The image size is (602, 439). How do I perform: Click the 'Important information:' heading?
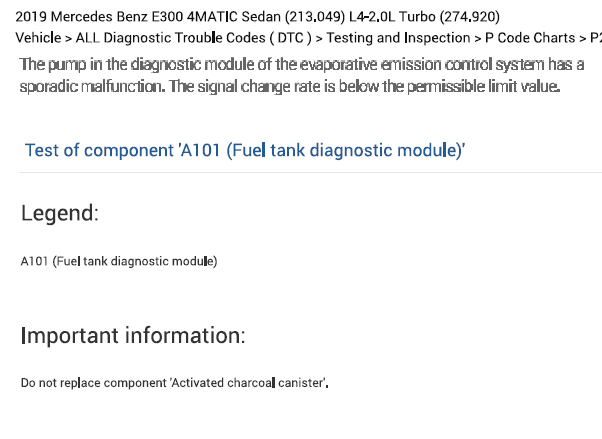[x=132, y=335]
